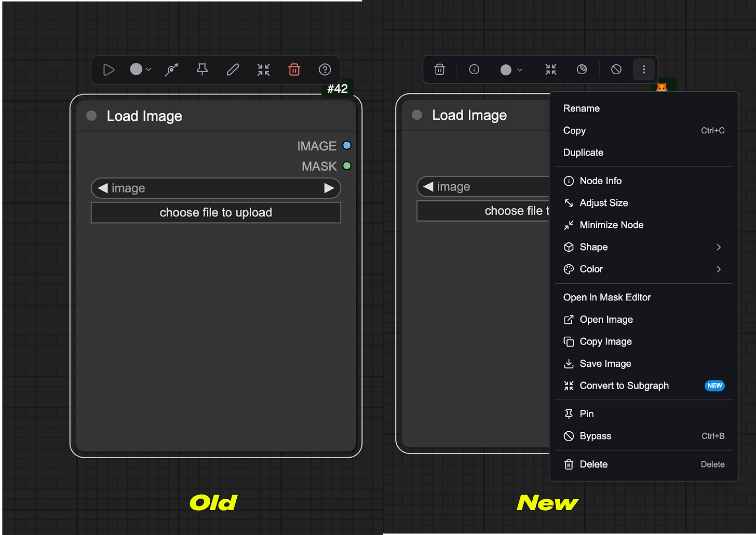Select Duplicate from context menu
756x535 pixels.
[644, 153]
